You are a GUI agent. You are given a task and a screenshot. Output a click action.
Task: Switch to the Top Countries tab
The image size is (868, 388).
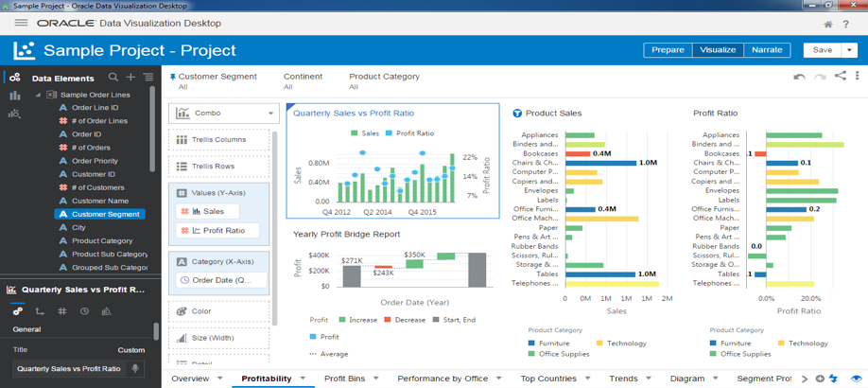[x=548, y=379]
